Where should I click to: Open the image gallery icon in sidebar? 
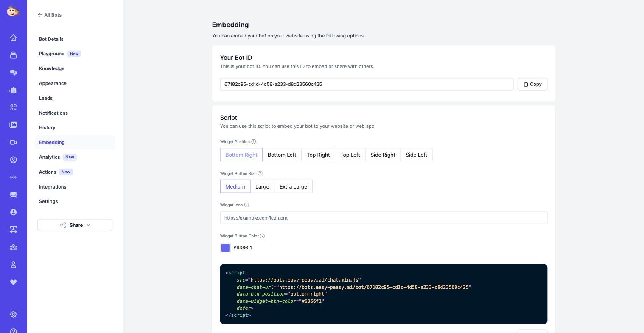(x=13, y=125)
